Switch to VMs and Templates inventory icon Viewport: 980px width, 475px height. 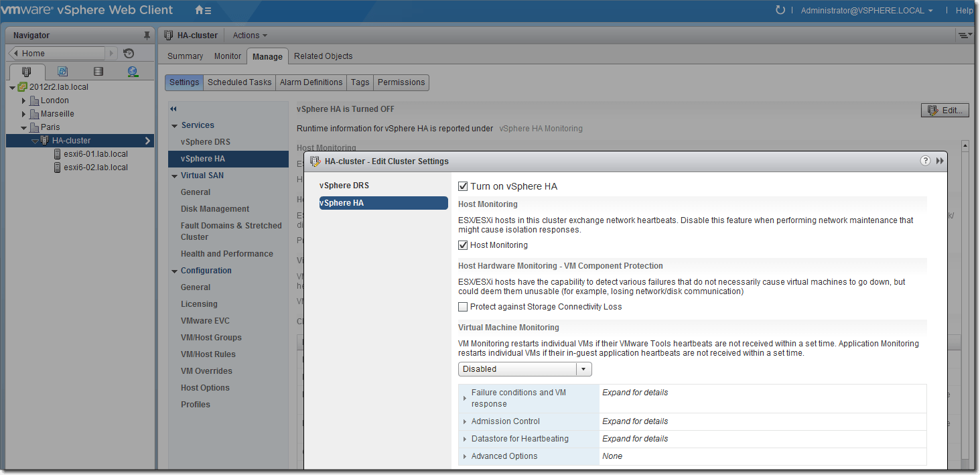62,71
